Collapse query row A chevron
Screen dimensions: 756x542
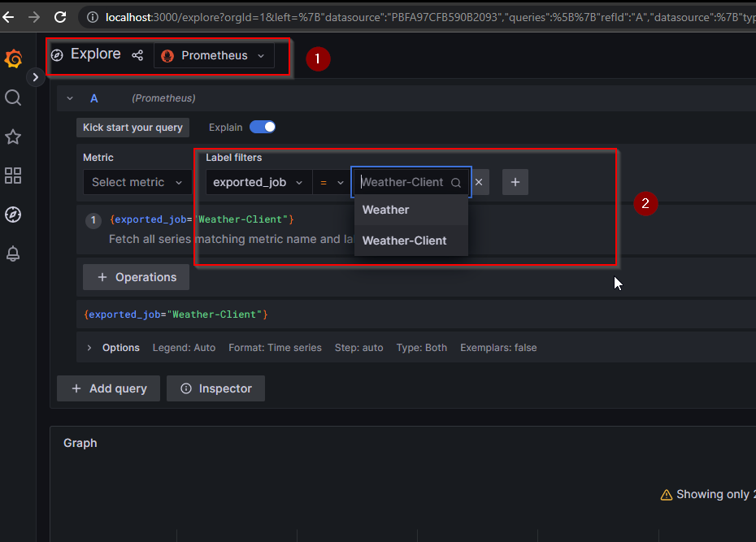[70, 98]
